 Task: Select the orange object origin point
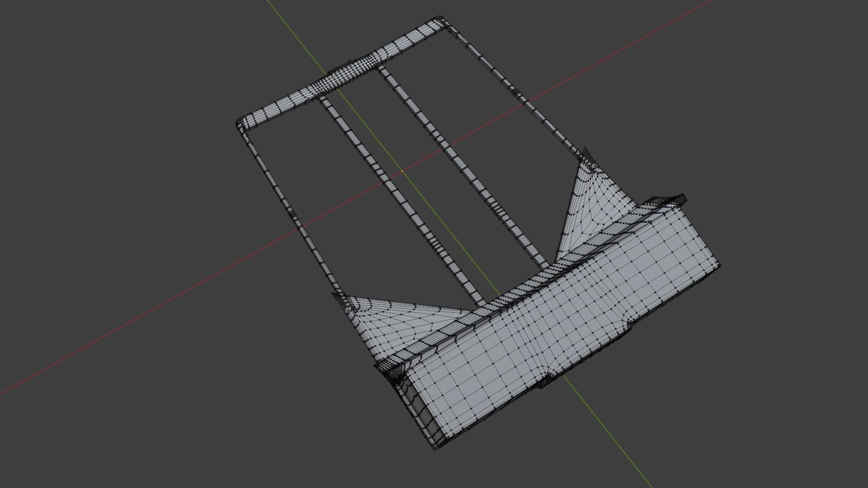coord(402,171)
